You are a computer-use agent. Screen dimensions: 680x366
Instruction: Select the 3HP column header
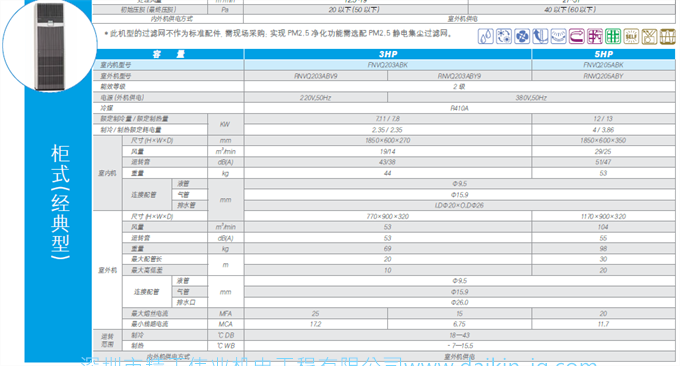click(388, 54)
